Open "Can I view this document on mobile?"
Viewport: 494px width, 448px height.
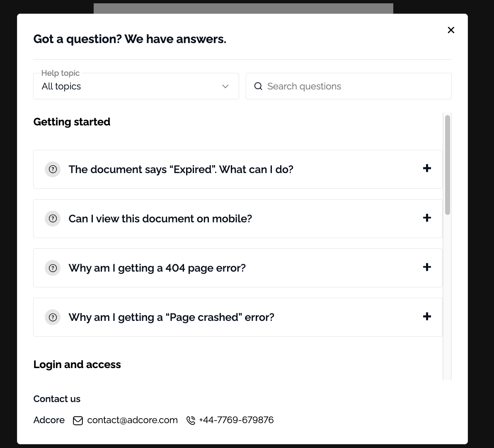pyautogui.click(x=160, y=219)
